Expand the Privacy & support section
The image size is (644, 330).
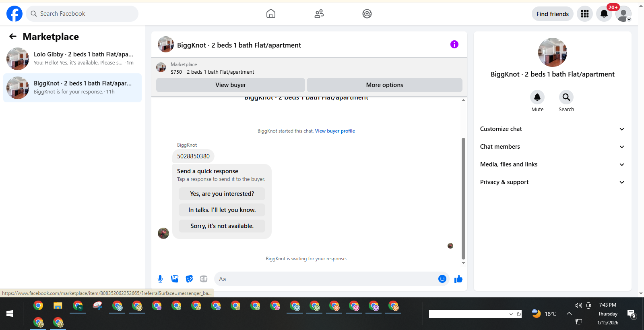[553, 182]
